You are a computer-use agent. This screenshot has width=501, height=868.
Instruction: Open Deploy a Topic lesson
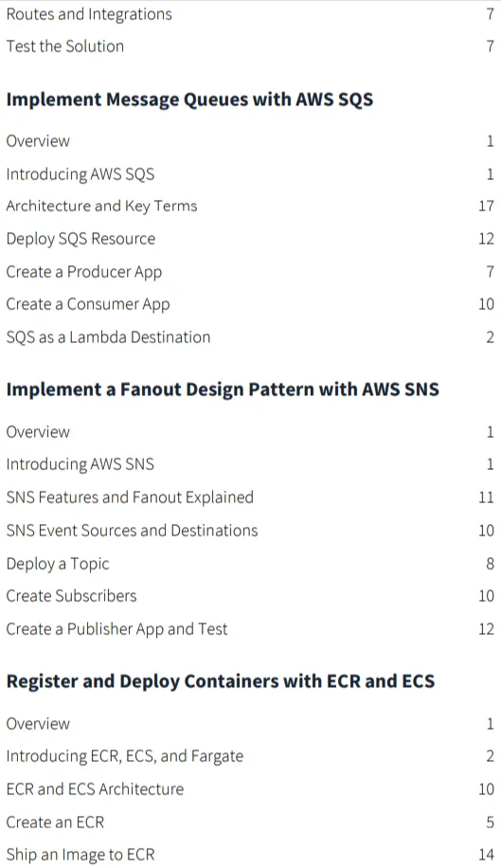click(x=58, y=564)
